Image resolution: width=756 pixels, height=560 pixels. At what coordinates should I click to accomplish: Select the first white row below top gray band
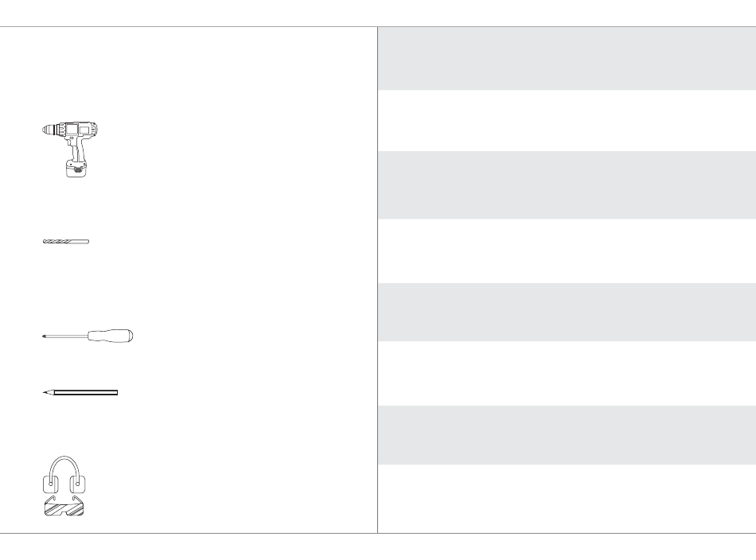pos(567,120)
